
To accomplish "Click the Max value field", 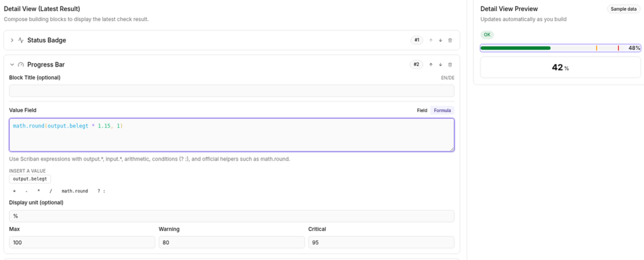I will click(82, 242).
